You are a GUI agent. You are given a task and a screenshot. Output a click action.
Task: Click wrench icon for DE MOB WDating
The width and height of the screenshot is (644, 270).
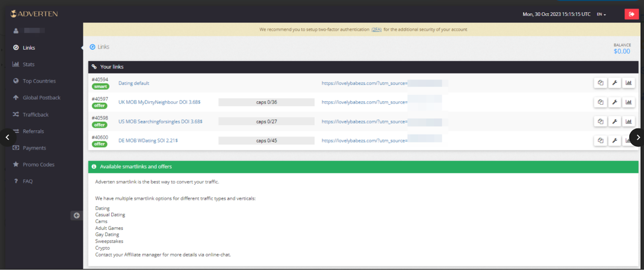click(x=615, y=141)
